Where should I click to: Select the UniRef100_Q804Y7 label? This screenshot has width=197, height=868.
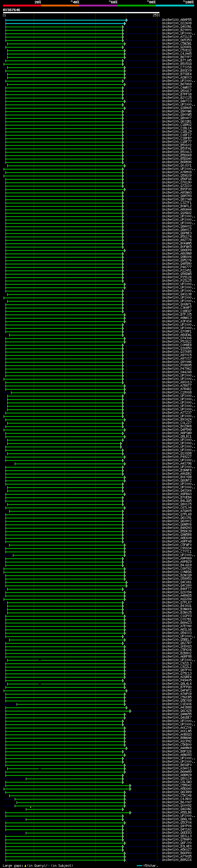(x=177, y=118)
